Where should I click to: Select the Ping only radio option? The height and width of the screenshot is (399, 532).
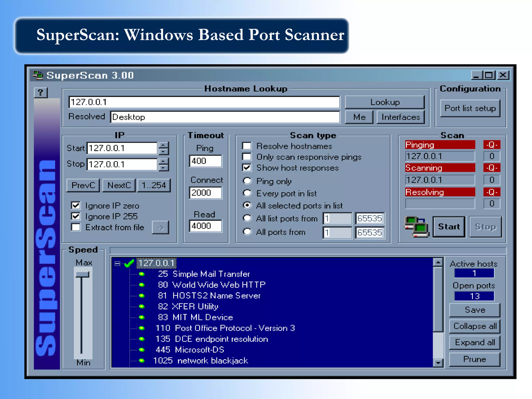tap(247, 181)
